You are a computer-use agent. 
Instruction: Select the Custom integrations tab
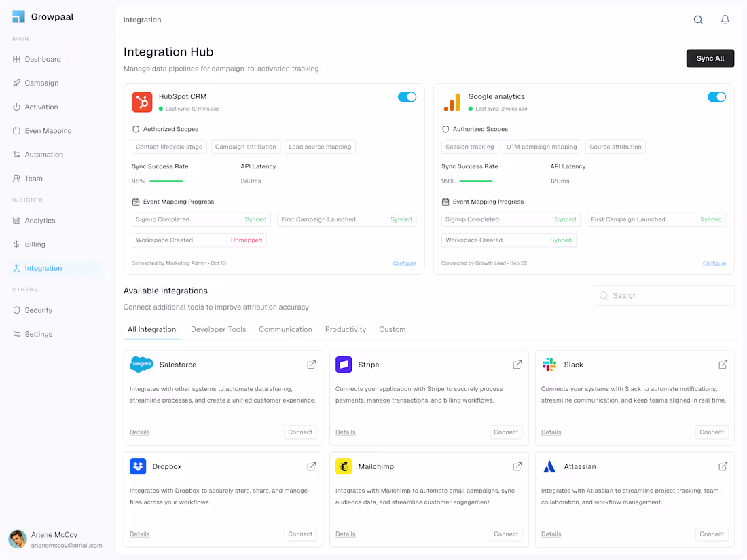tap(392, 329)
